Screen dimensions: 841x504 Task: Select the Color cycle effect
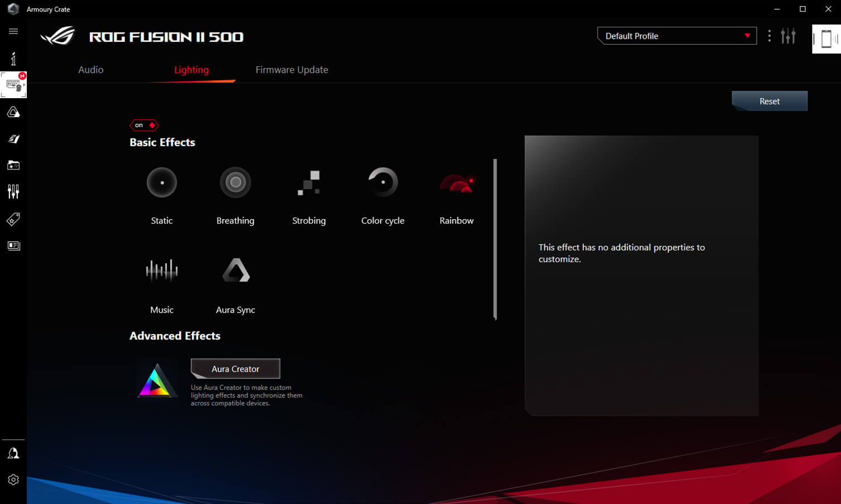383,182
